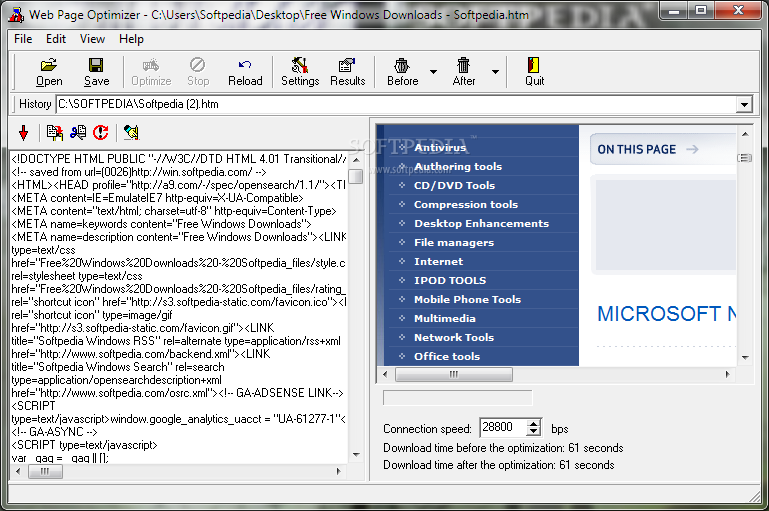This screenshot has width=769, height=511.
Task: Open the Settings tool
Action: 300,72
